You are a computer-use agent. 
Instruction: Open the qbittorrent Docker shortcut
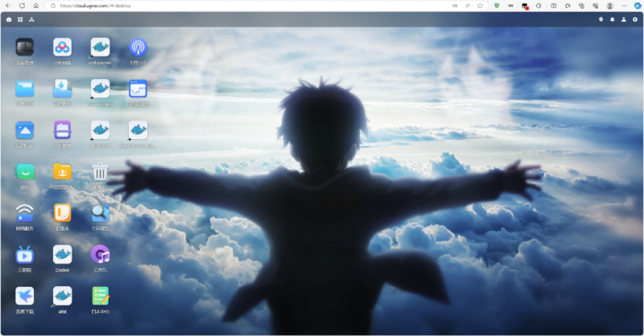click(100, 130)
